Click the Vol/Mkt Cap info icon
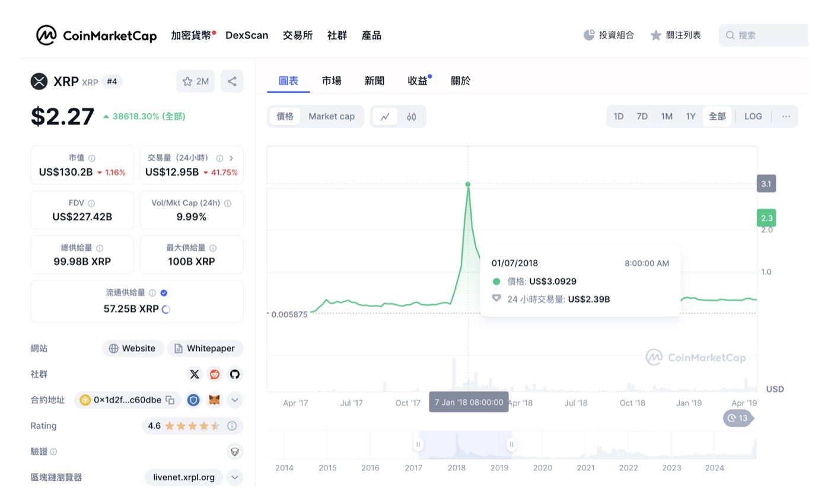Image resolution: width=828 pixels, height=504 pixels. (x=228, y=203)
